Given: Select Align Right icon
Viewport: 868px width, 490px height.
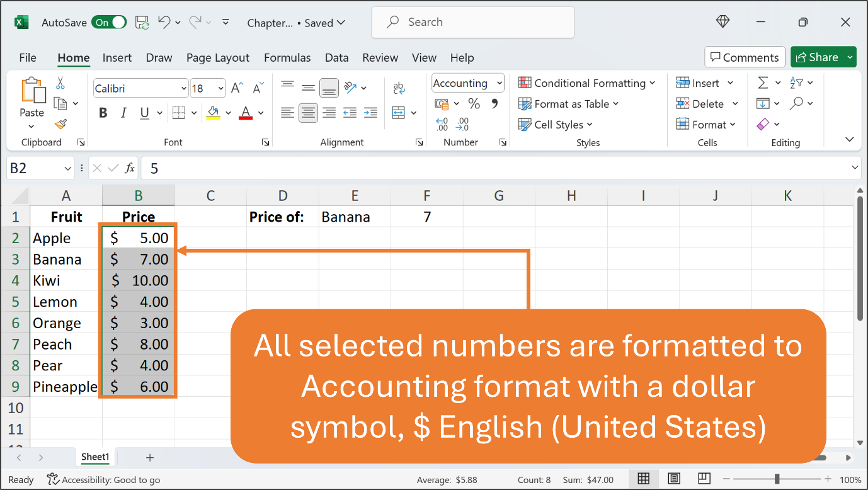Looking at the screenshot, I should pos(329,113).
